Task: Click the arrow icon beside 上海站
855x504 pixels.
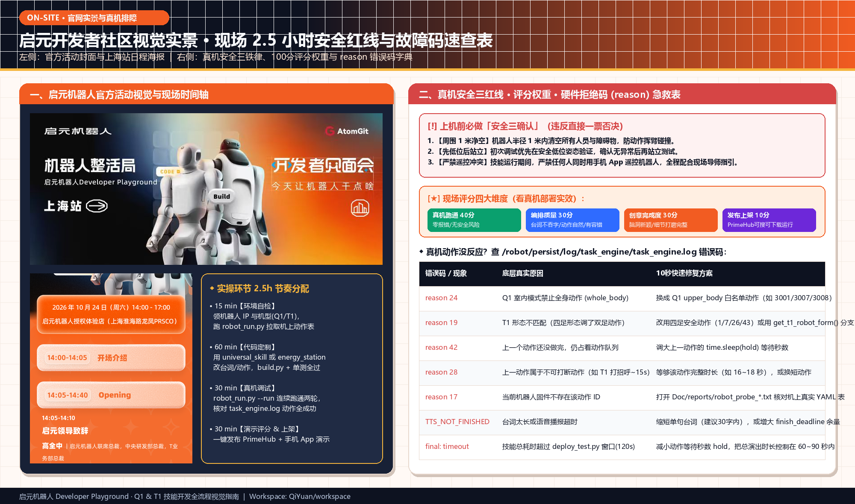Action: pos(97,206)
